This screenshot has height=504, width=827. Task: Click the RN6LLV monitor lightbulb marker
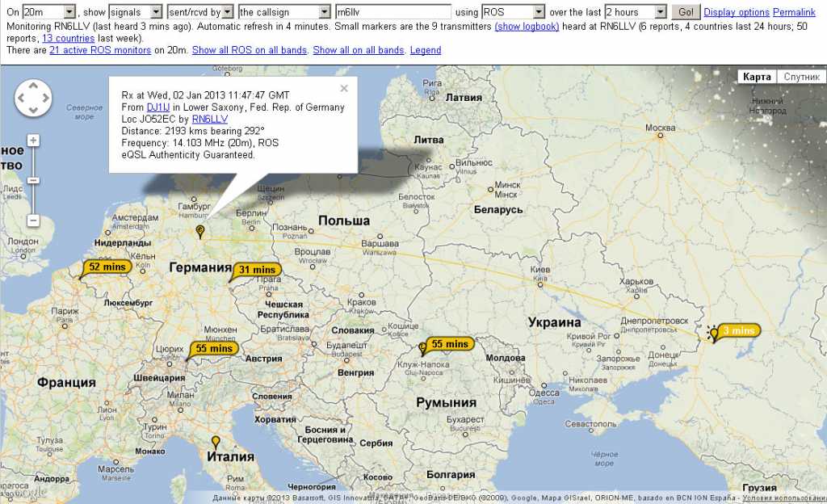point(714,334)
